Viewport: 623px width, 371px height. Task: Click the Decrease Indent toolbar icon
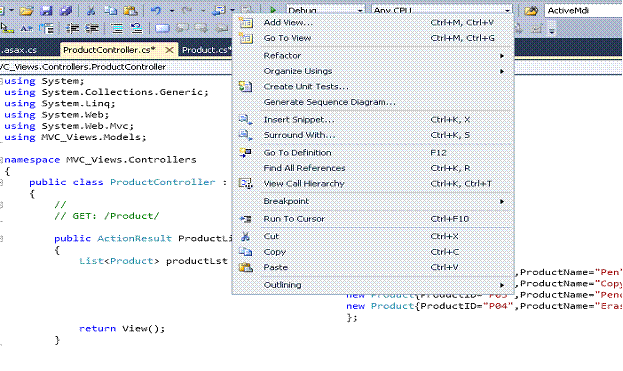point(72,28)
